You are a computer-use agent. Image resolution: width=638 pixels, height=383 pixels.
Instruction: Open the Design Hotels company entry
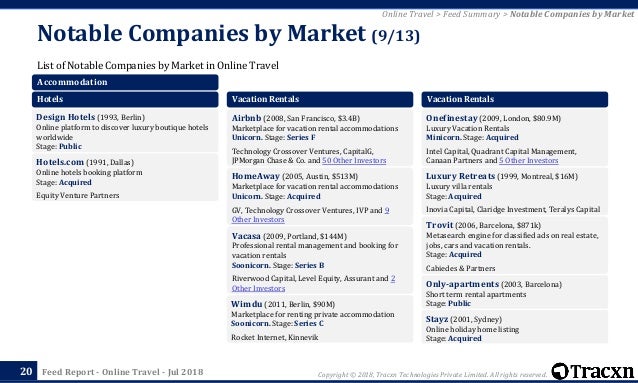(66, 117)
